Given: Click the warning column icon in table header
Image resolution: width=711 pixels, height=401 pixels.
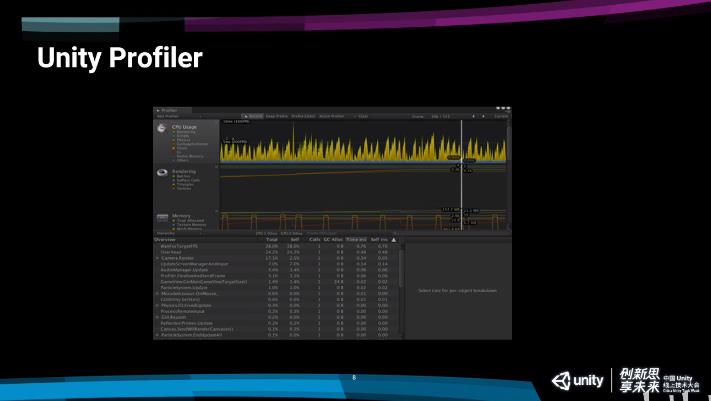Looking at the screenshot, I should (x=393, y=240).
